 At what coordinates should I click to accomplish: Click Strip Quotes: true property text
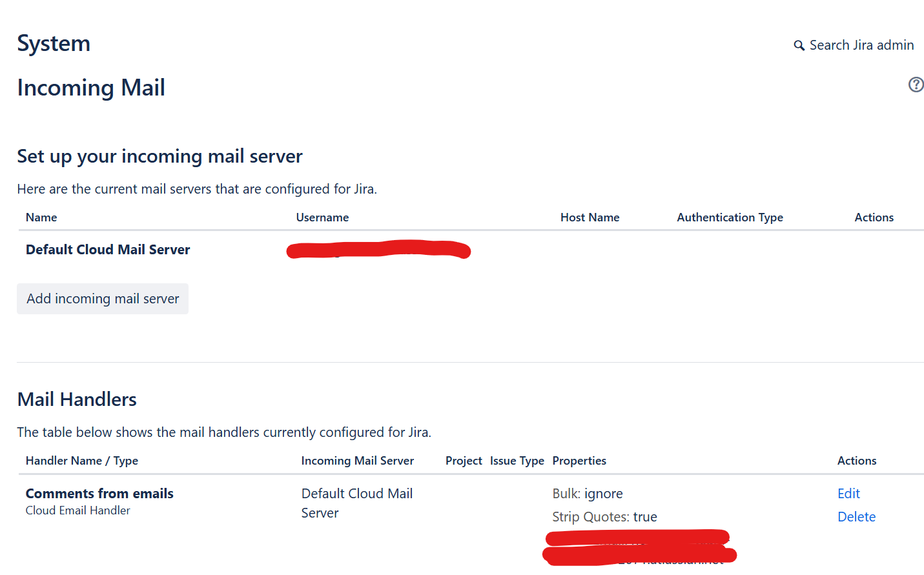coord(604,517)
